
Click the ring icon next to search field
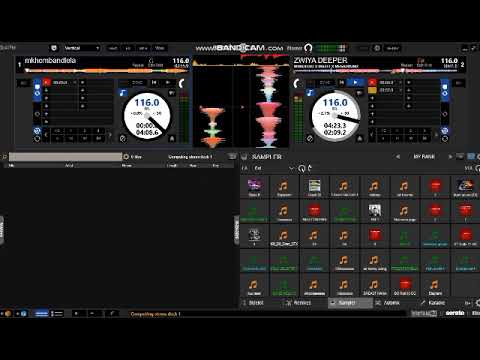(126, 157)
